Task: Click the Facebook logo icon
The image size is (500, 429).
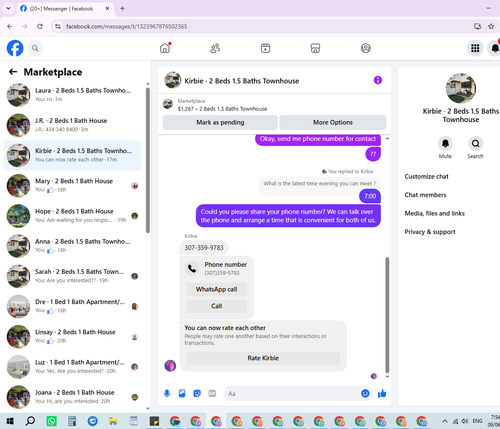Action: click(15, 48)
